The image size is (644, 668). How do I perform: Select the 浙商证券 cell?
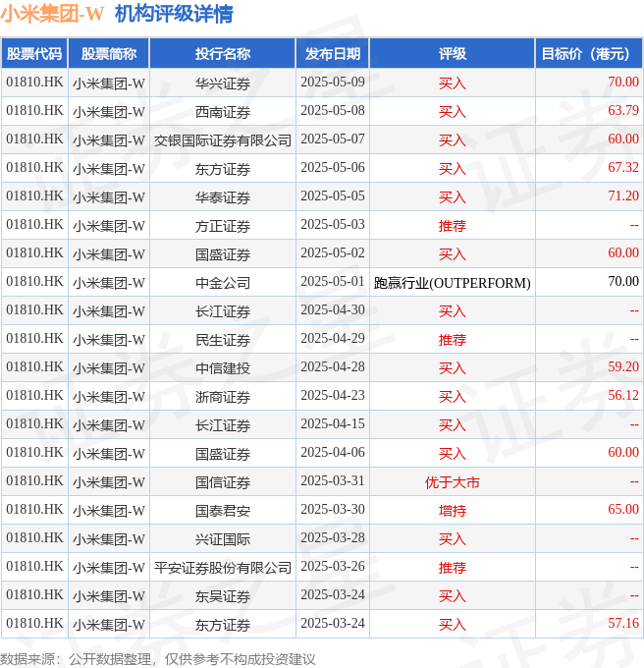[x=223, y=397]
